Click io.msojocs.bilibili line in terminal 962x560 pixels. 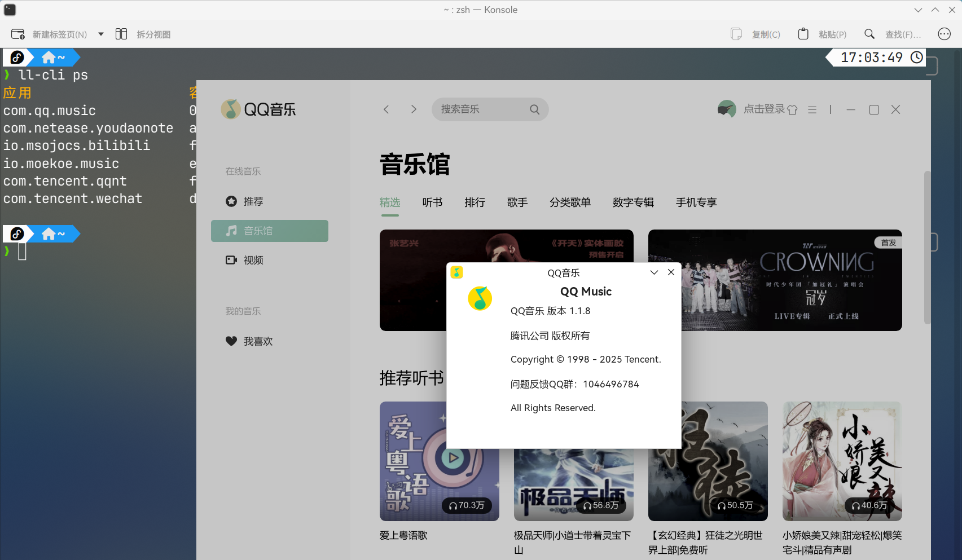pos(77,145)
